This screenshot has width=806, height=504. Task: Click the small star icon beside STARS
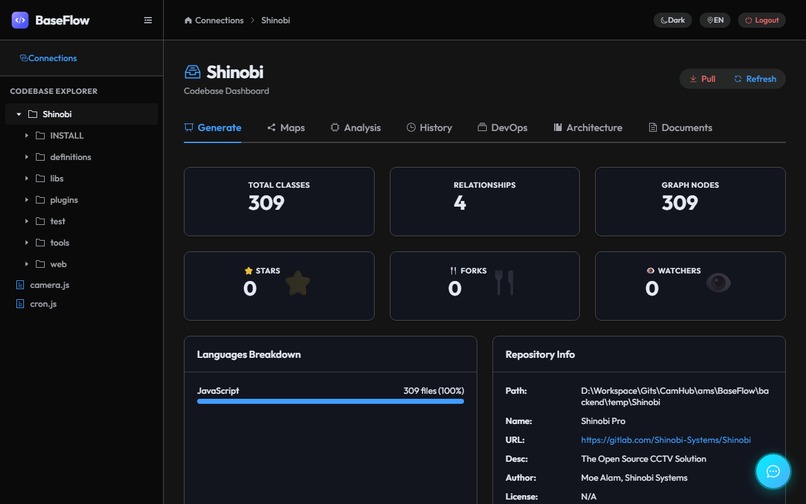(249, 271)
